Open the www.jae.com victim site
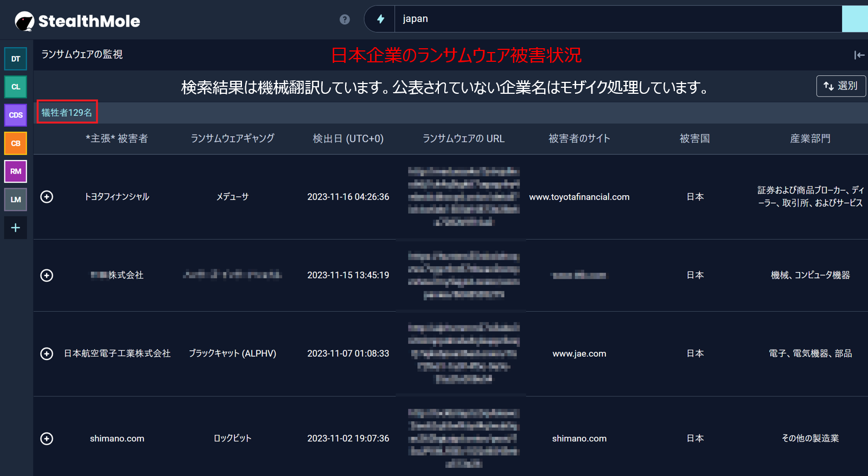Viewport: 868px width, 476px height. click(x=579, y=354)
